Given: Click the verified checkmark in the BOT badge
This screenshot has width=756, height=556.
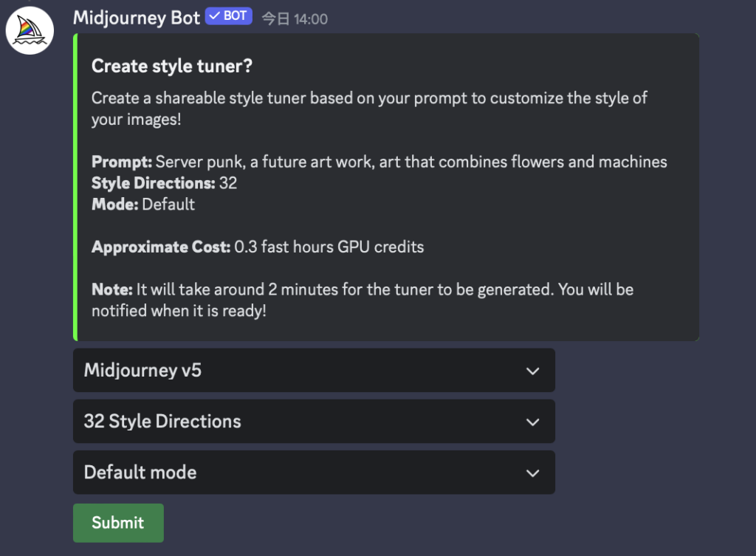Looking at the screenshot, I should coord(215,16).
